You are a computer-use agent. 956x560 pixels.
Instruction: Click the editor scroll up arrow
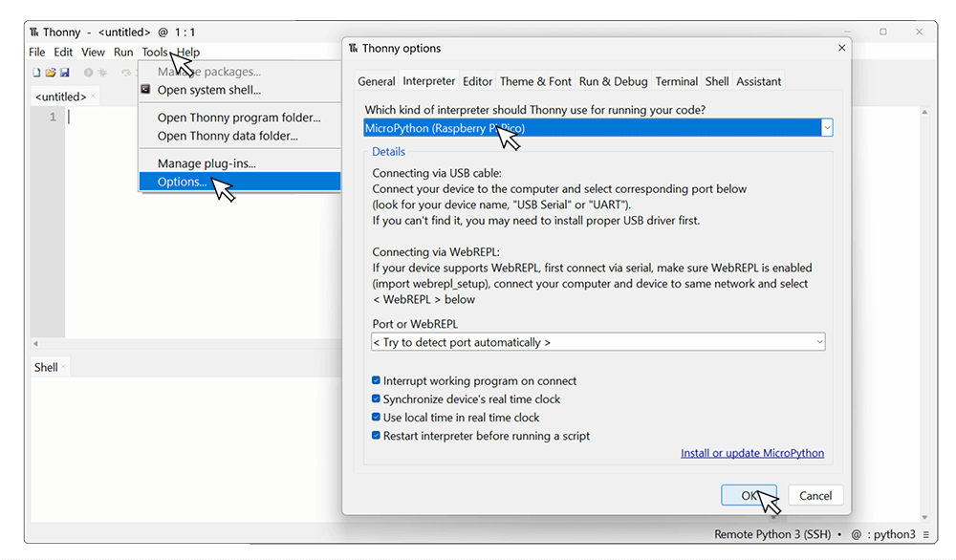(x=924, y=112)
